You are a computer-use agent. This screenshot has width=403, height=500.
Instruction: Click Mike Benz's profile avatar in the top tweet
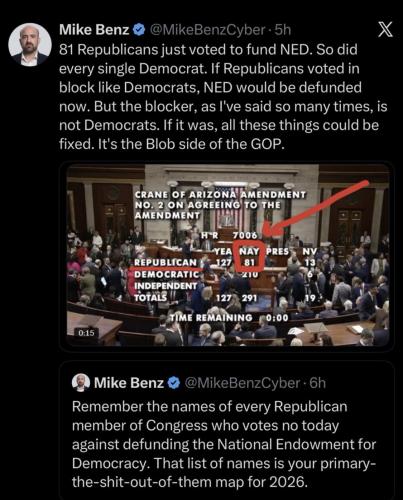[x=30, y=45]
